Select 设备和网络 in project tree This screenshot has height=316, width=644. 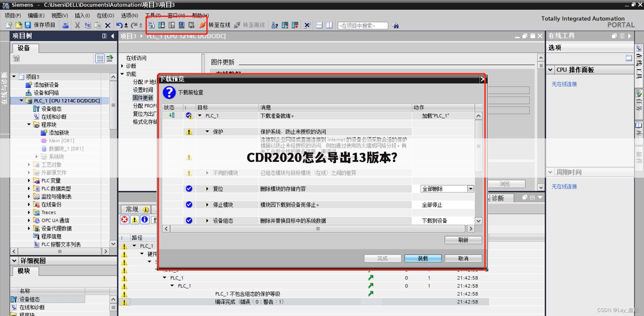[x=46, y=93]
